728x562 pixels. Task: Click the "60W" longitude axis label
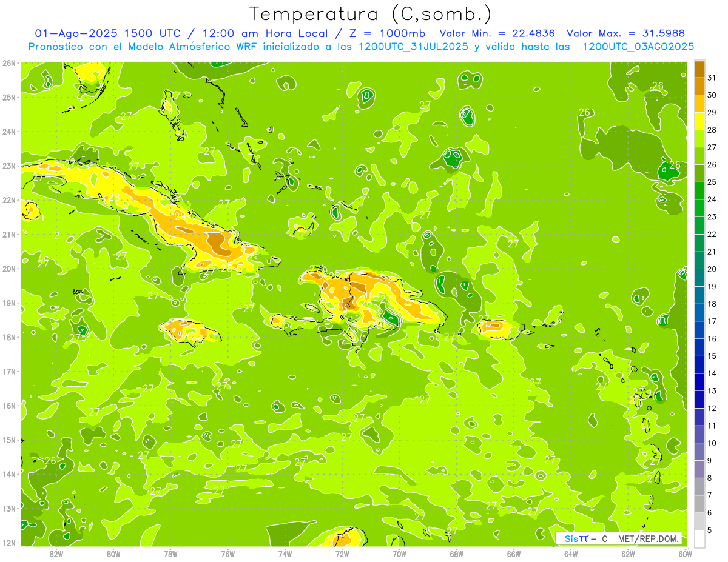(x=685, y=553)
